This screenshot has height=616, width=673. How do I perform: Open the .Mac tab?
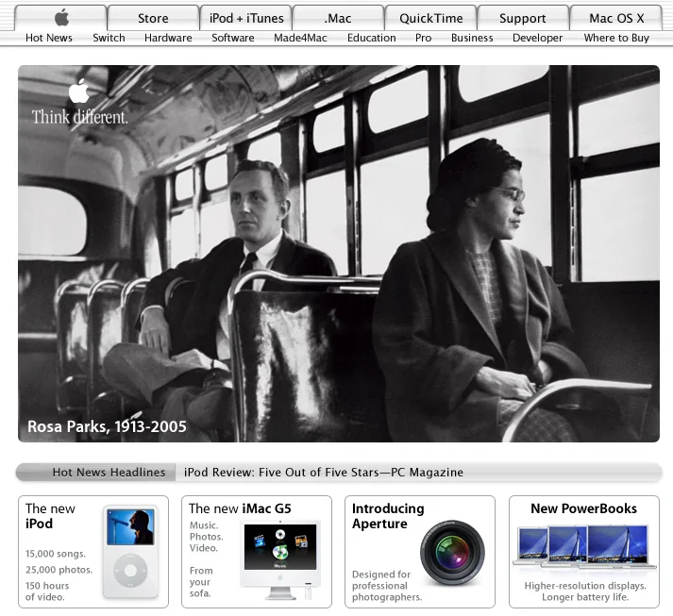[338, 18]
